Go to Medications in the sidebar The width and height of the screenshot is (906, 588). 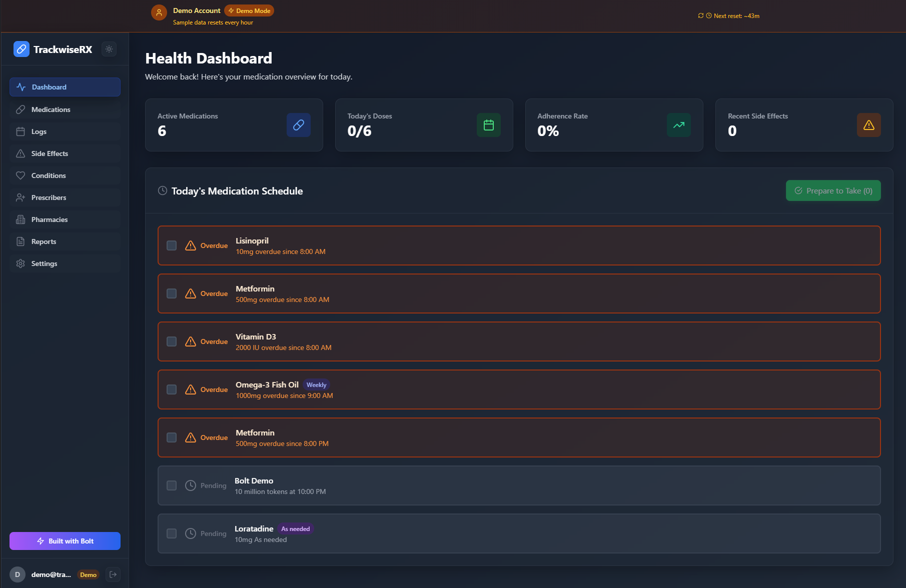tap(65, 109)
